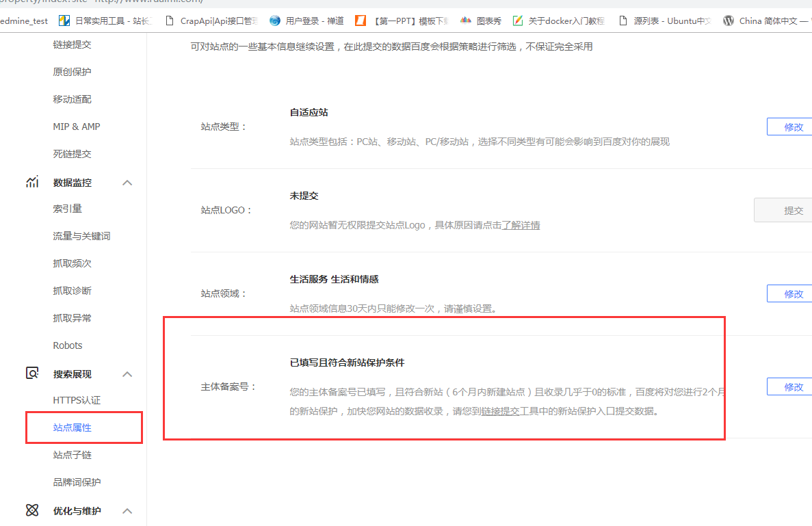Click the 搜索展现 magnifier icon in sidebar
This screenshot has width=812, height=526.
point(32,373)
